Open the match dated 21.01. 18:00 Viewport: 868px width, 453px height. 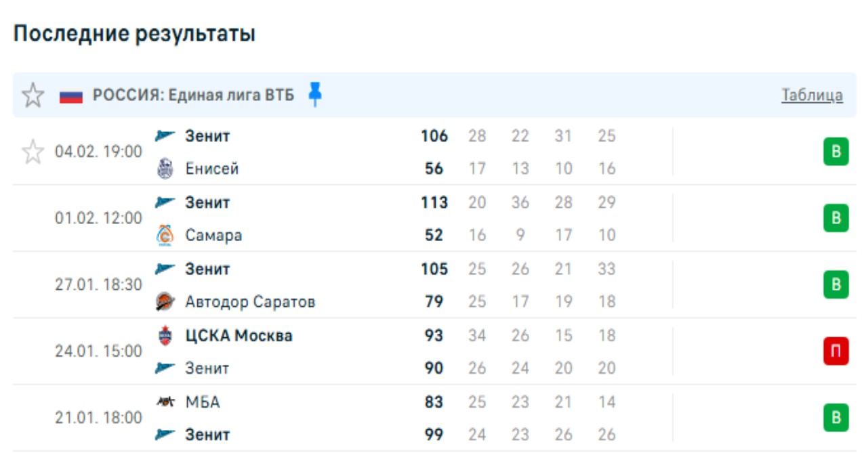point(98,418)
